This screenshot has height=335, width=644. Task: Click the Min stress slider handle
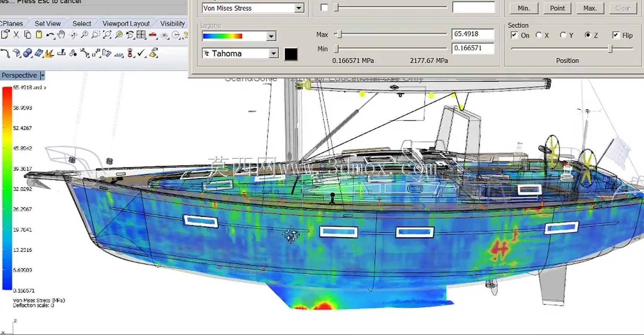tap(336, 49)
